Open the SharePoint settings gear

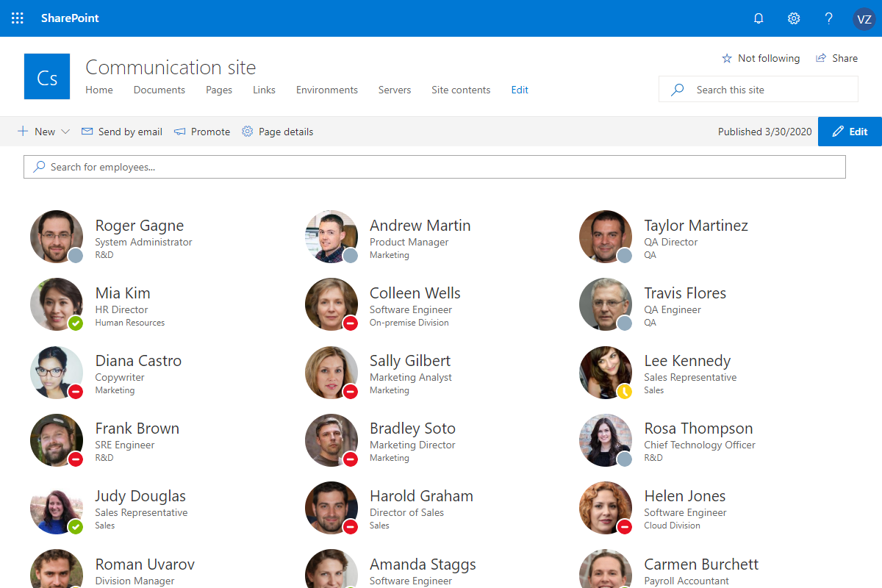pos(794,18)
